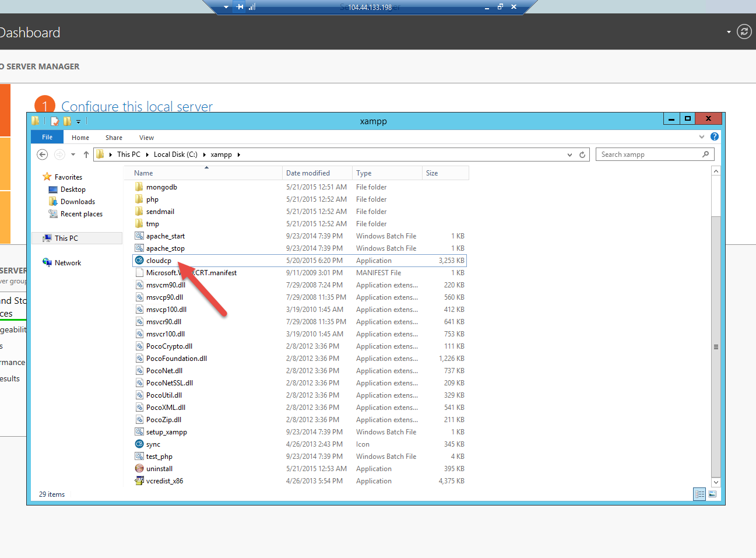Click in the Search xampp field
Screen dimensions: 756x558
650,155
